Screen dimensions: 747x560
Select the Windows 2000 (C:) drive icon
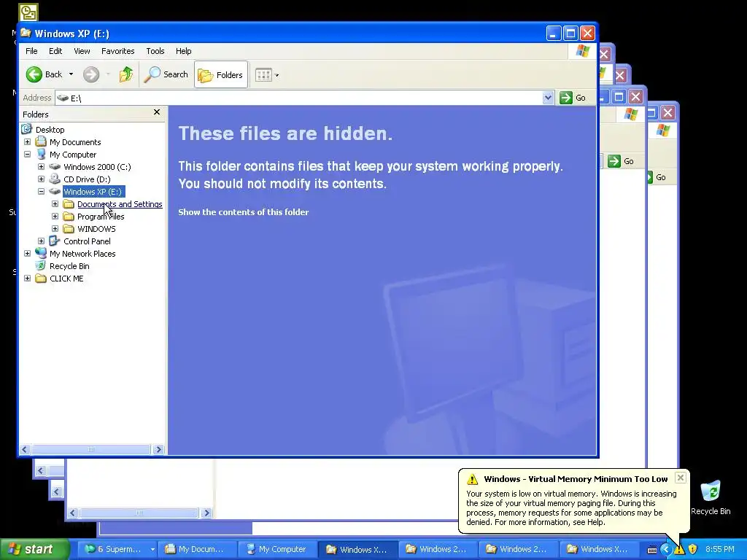(x=55, y=167)
